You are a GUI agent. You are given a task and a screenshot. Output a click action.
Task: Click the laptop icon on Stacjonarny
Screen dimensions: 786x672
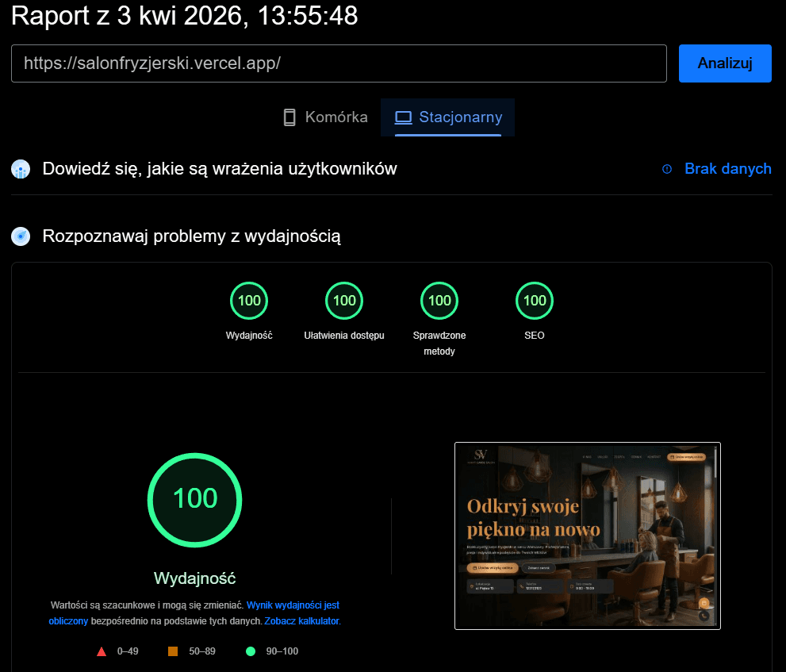[x=403, y=117]
